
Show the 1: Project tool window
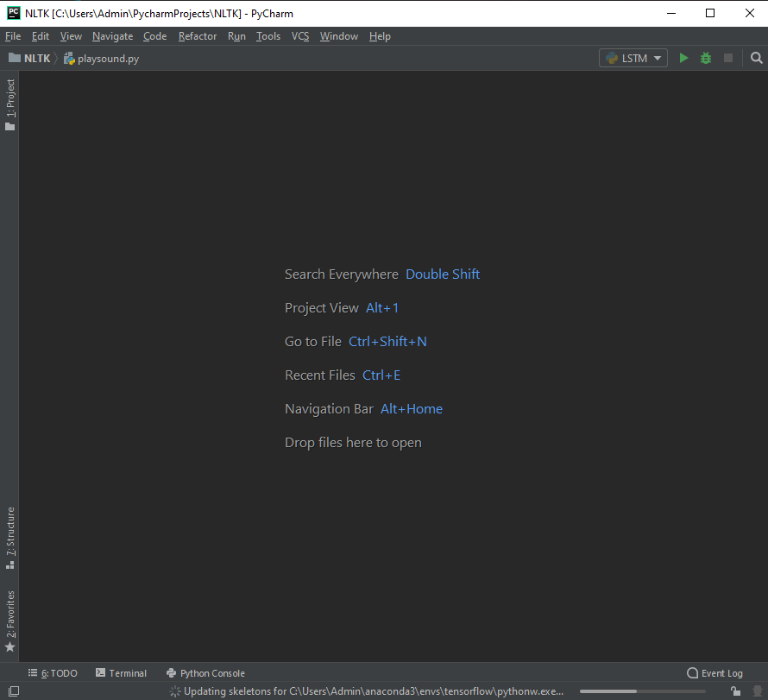pyautogui.click(x=9, y=104)
